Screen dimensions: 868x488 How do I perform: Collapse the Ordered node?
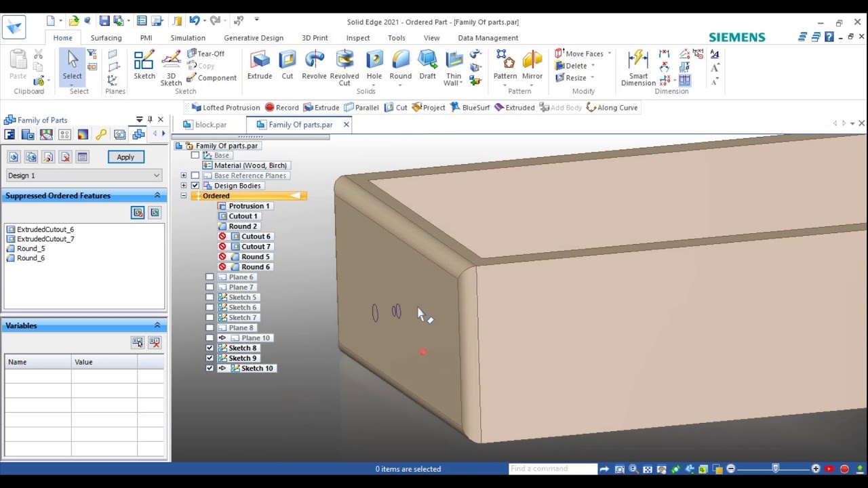pyautogui.click(x=183, y=196)
